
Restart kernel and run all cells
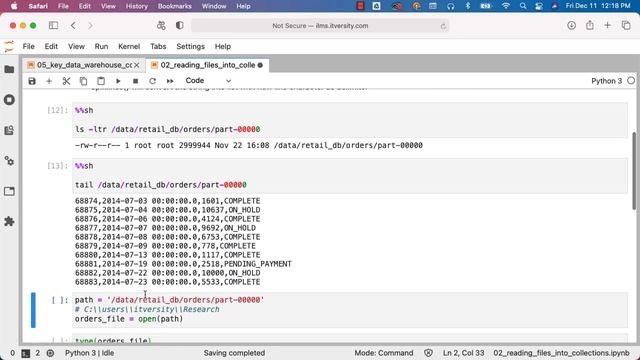(x=170, y=81)
